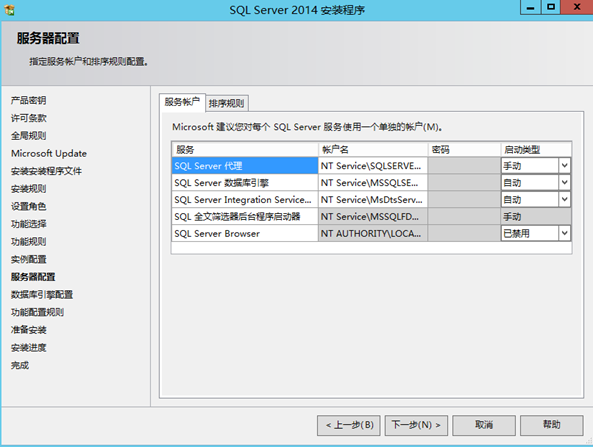The image size is (593, 447).
Task: Expand startup type dropdown for SQL Server 代理
Action: click(x=564, y=166)
